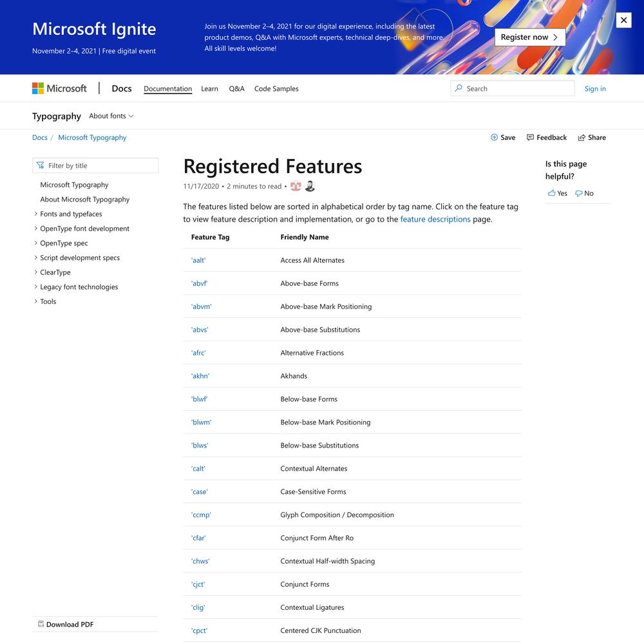644x644 pixels.
Task: Open the 'abvf' feature tag
Action: (x=199, y=283)
